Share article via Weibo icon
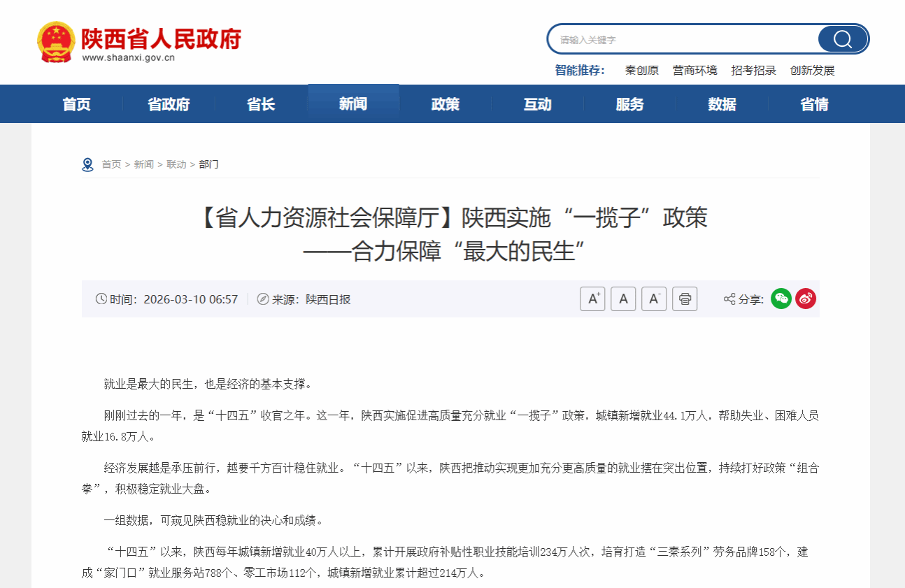The image size is (905, 588). coord(806,299)
